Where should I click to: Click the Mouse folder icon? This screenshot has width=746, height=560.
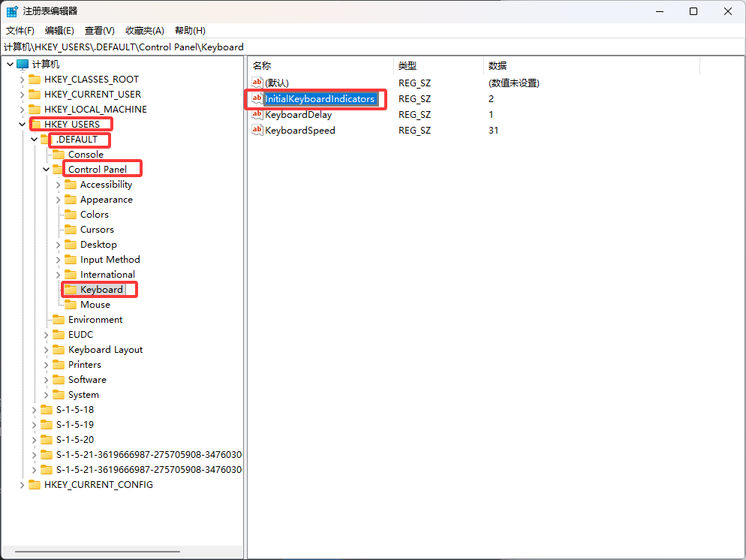point(71,305)
